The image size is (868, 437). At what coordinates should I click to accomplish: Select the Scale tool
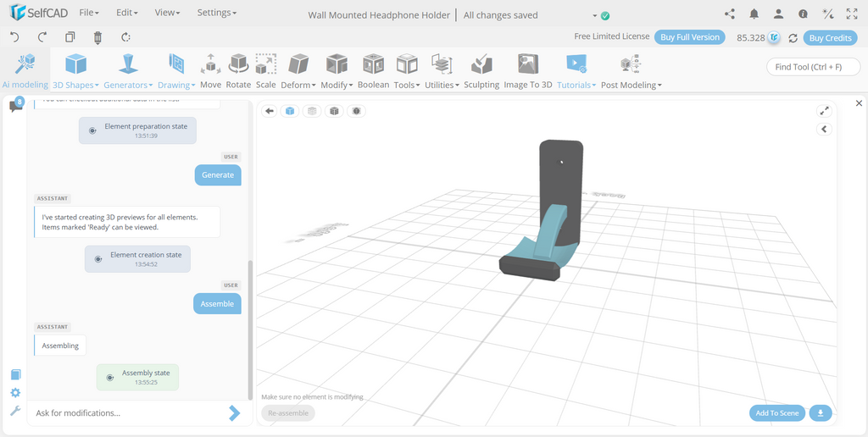pos(265,71)
